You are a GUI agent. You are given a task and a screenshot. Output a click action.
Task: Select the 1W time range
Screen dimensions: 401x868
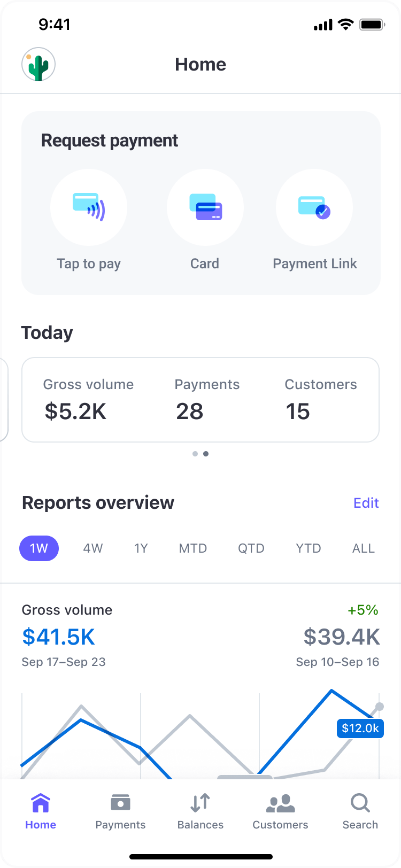(39, 548)
